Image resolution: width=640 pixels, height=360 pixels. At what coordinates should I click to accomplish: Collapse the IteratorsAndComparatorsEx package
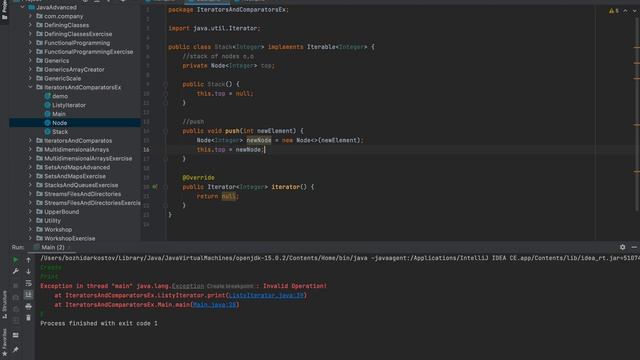tap(30, 87)
